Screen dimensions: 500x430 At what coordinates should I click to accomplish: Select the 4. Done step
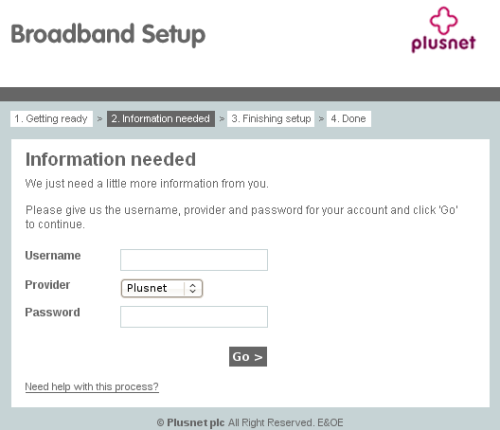(x=349, y=119)
